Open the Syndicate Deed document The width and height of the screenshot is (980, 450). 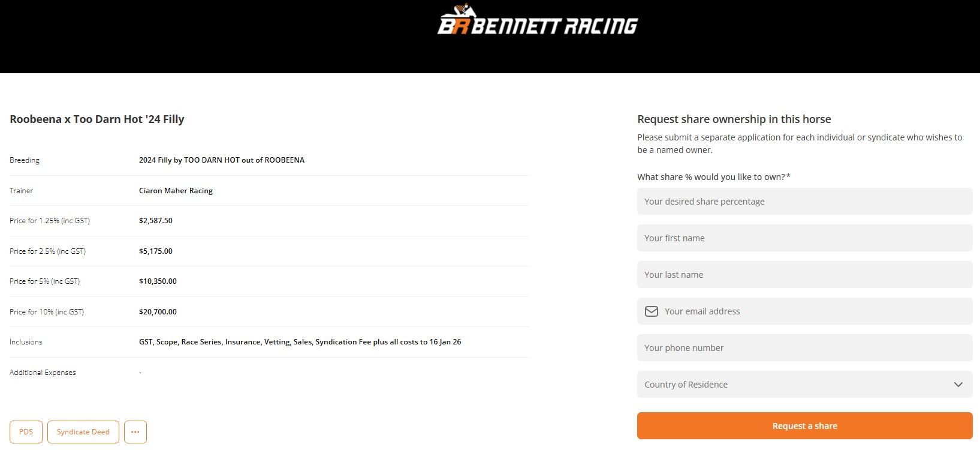tap(83, 432)
